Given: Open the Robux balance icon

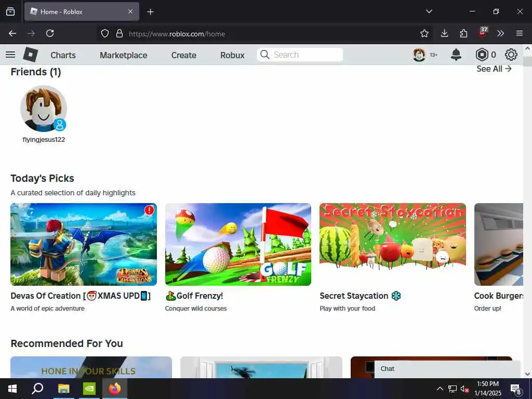Looking at the screenshot, I should pos(482,55).
